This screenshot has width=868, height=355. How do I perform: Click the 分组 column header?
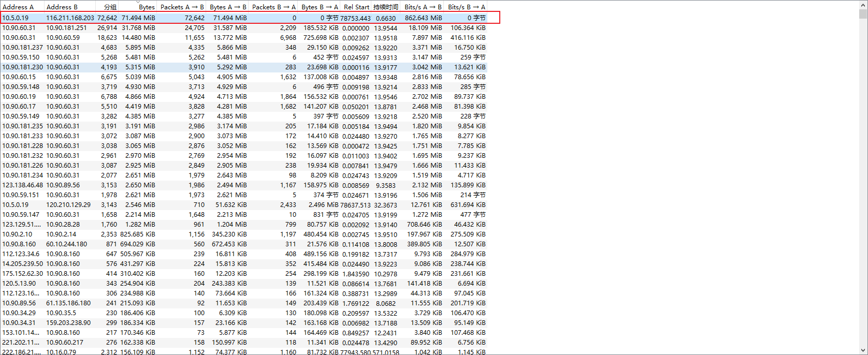(110, 7)
